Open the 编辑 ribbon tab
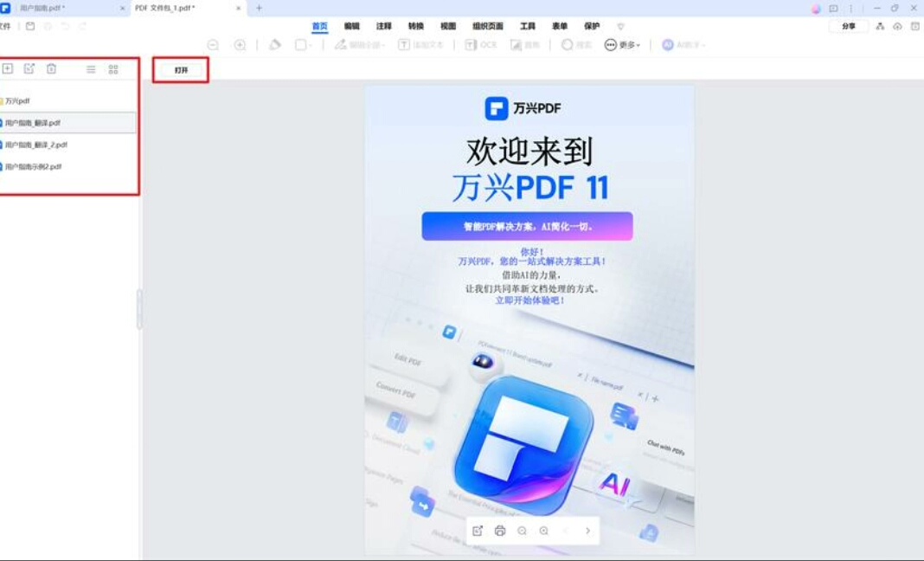The image size is (924, 561). click(x=352, y=26)
